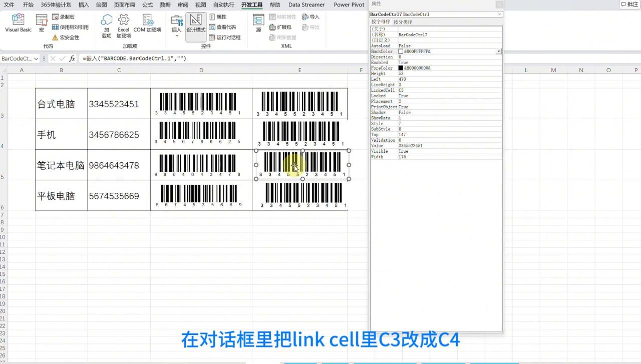Screen dimensions: 641x364
Task: Open Excel 加载项 add-ins dialog
Action: [124, 26]
